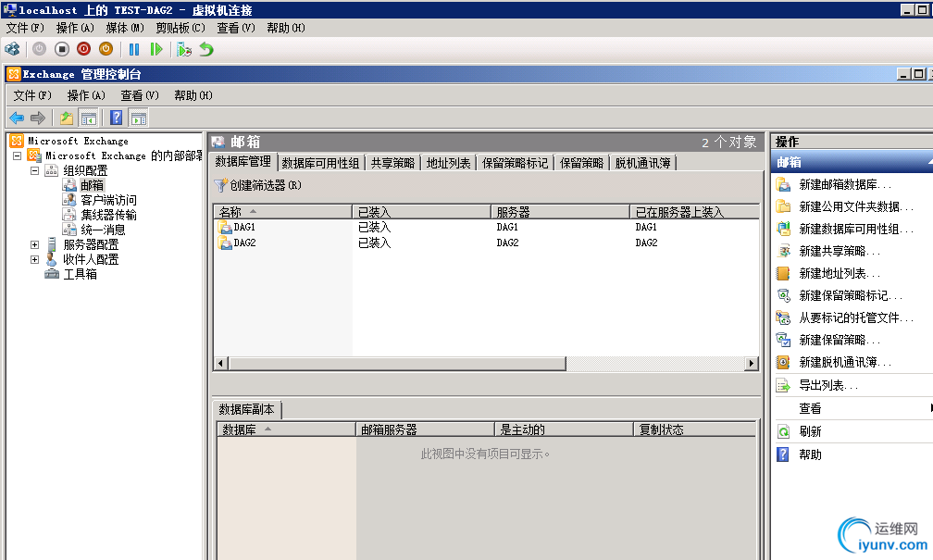
Task: Go forward with the grey right arrow
Action: pyautogui.click(x=38, y=118)
